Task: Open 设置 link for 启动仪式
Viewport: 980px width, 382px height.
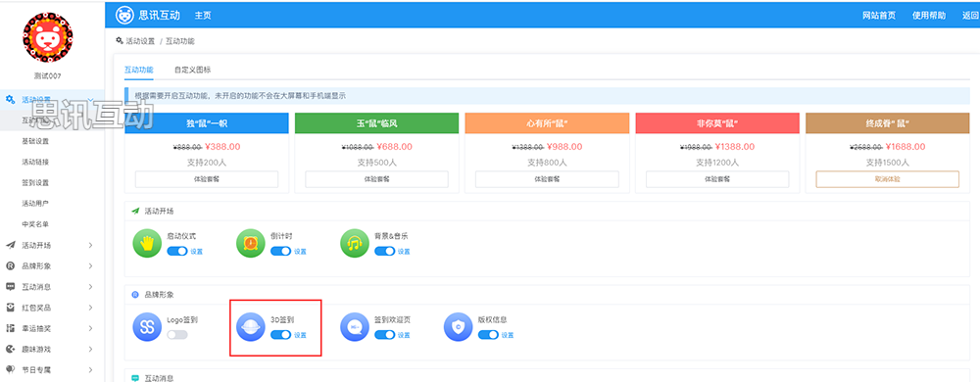Action: click(196, 252)
